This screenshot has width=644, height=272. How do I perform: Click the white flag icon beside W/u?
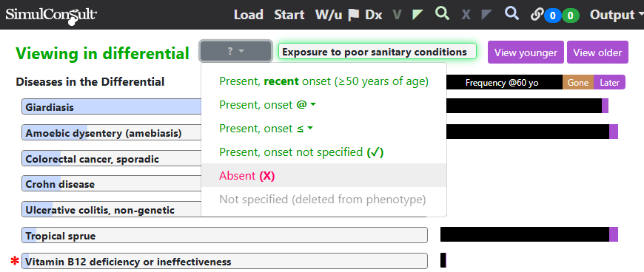coord(353,16)
